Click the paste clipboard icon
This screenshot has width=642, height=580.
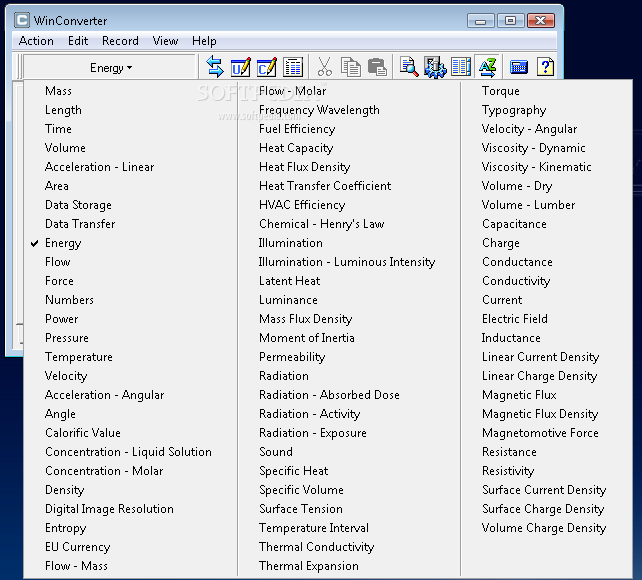tap(377, 67)
